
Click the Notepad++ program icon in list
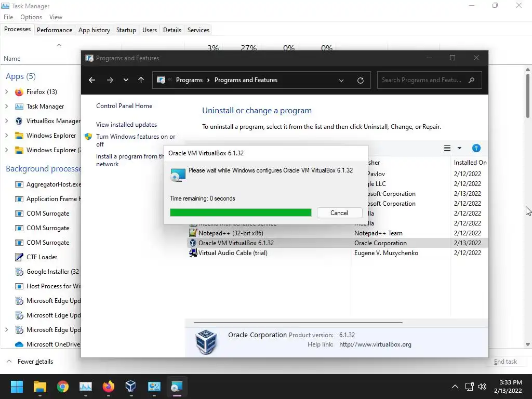point(193,233)
